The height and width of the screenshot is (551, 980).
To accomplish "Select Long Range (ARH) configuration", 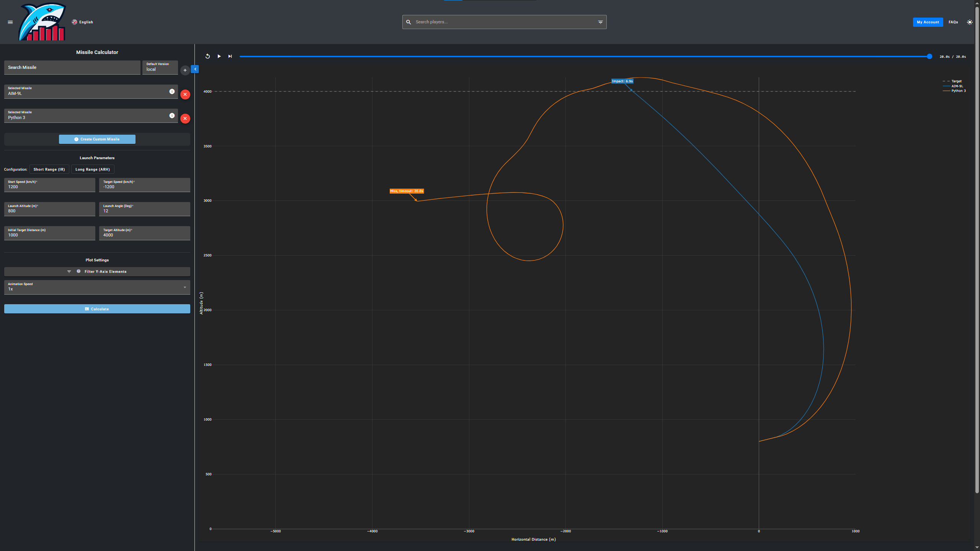I will tap(93, 170).
